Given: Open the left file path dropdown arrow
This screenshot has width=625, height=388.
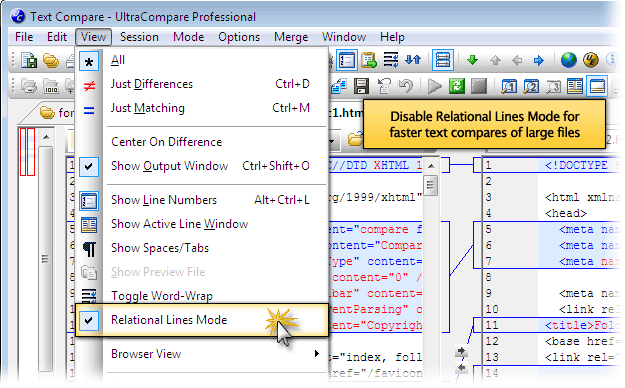Looking at the screenshot, I should [331, 141].
